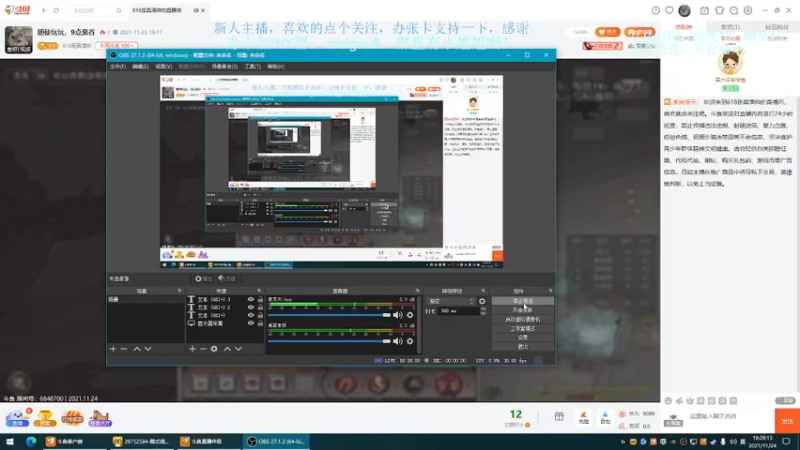Open OBS View menu
The height and width of the screenshot is (450, 800).
click(163, 66)
